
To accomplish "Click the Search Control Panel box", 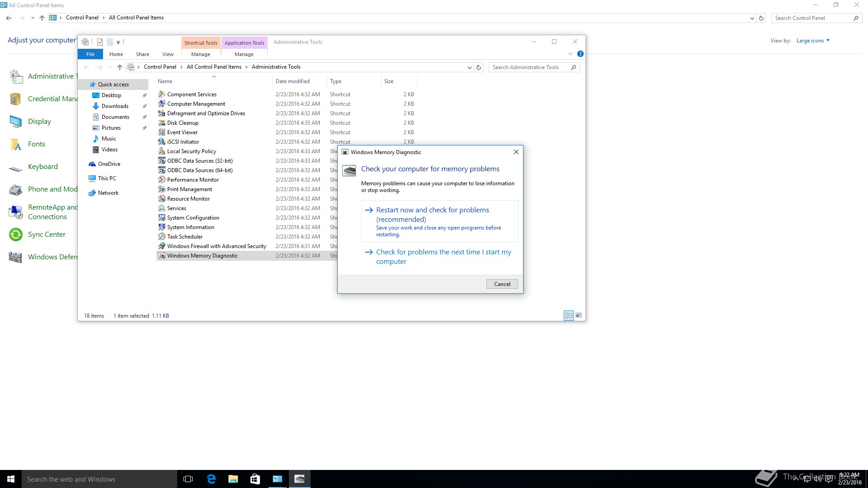I will point(816,18).
